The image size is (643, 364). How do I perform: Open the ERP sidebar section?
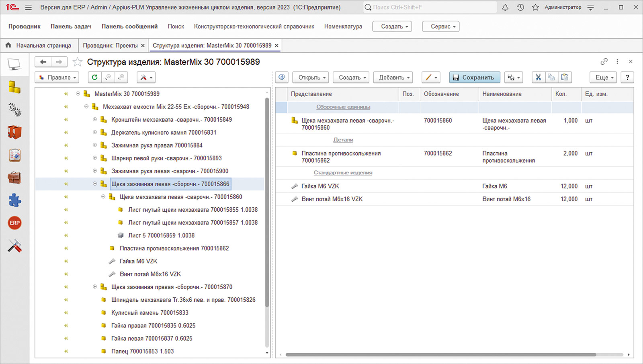[x=14, y=223]
